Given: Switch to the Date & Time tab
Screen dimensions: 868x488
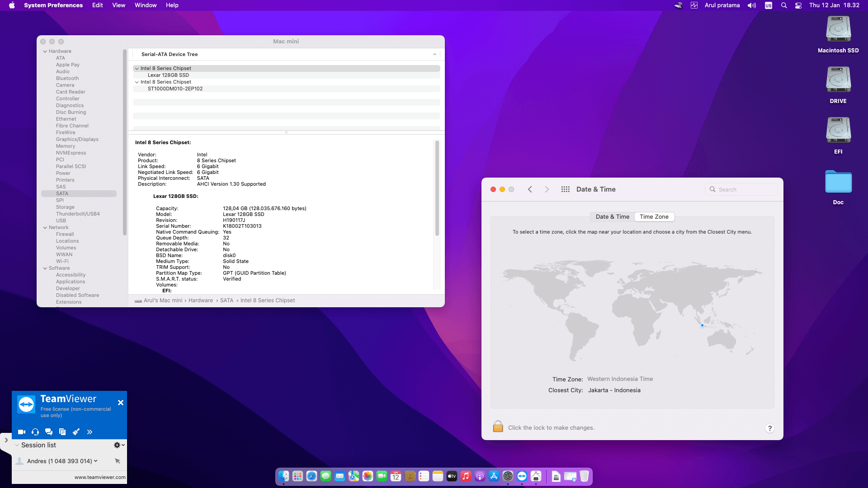Looking at the screenshot, I should point(612,217).
